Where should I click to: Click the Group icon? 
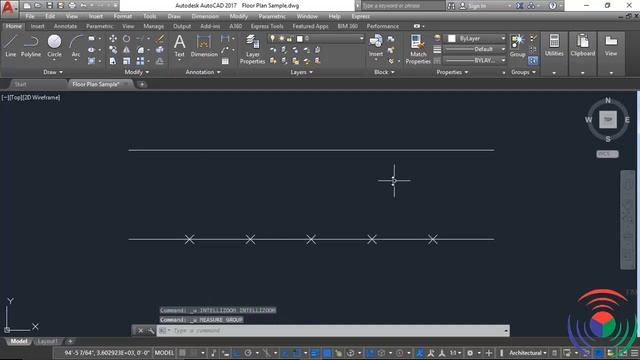point(518,46)
